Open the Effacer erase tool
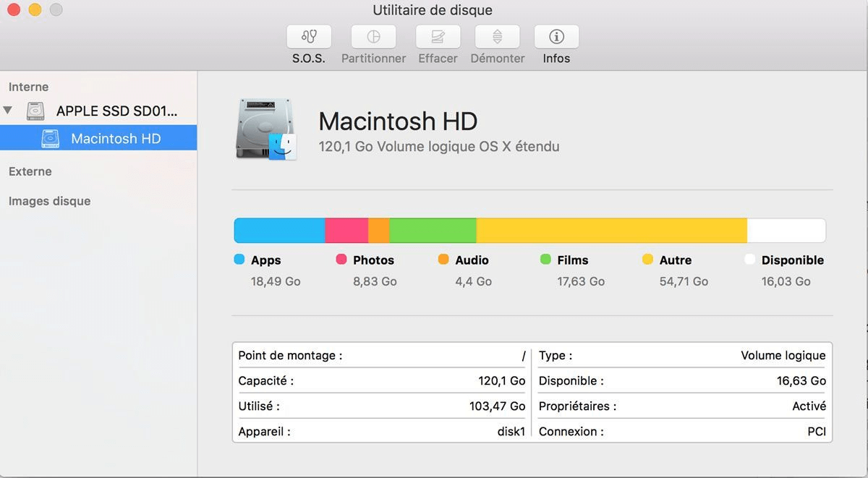868x478 pixels. (437, 36)
